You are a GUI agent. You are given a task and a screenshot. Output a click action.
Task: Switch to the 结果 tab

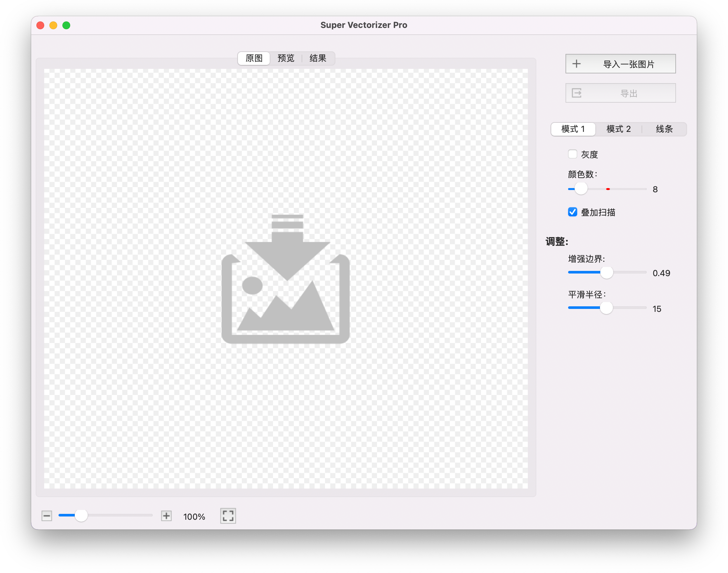point(318,58)
